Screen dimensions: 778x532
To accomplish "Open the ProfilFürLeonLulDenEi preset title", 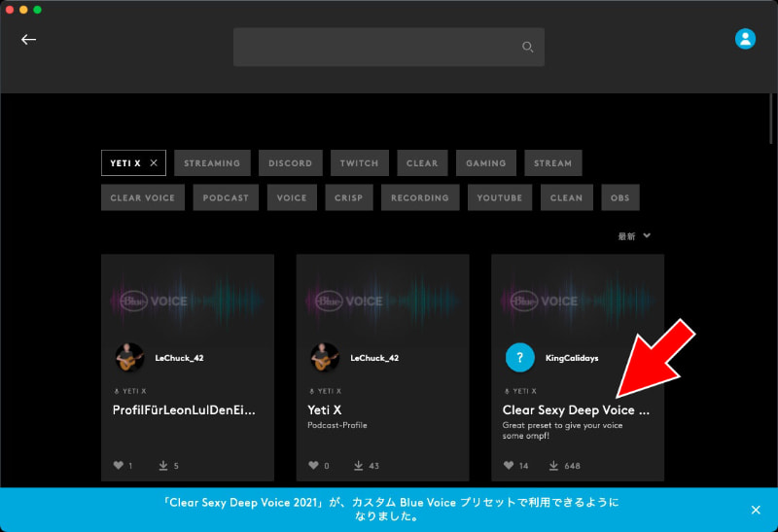I will click(184, 410).
